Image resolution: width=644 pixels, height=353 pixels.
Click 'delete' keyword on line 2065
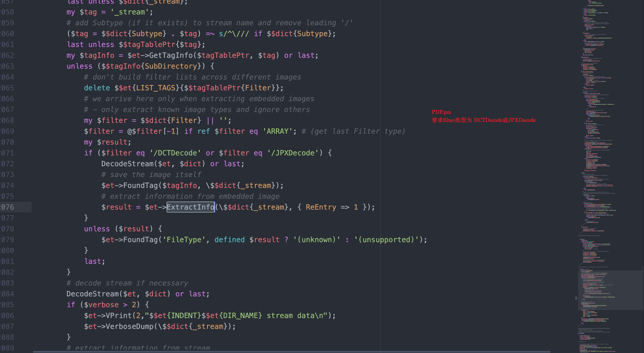97,88
